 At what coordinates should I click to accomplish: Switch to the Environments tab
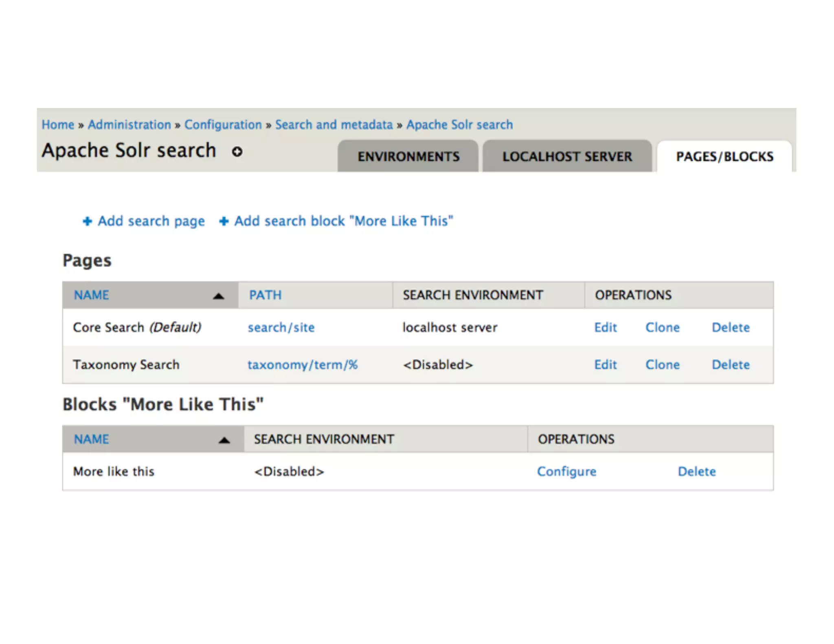408,156
